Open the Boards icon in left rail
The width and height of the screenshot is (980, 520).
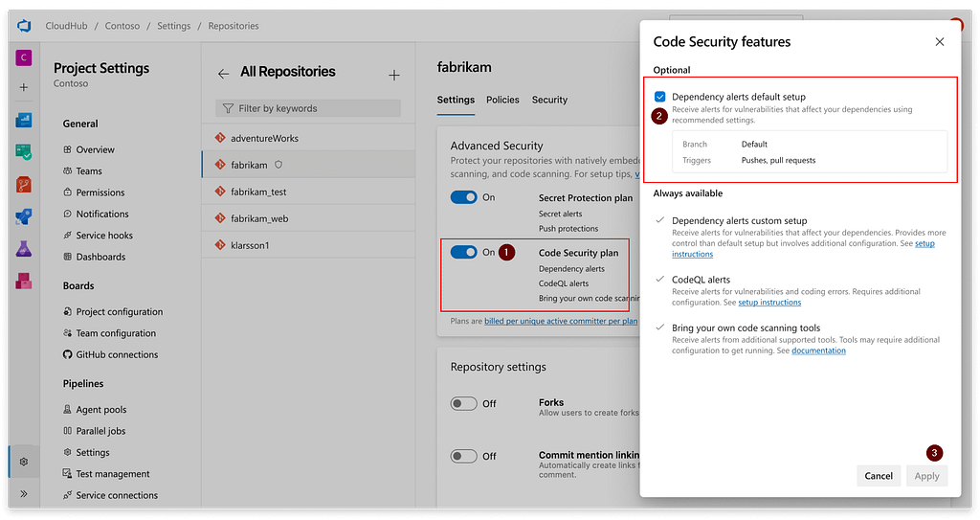coord(24,121)
